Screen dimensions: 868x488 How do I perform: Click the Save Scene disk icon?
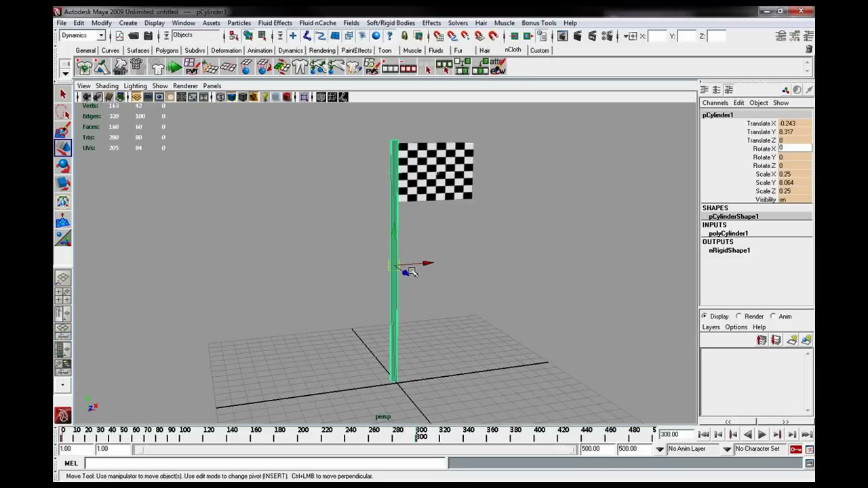tap(148, 36)
